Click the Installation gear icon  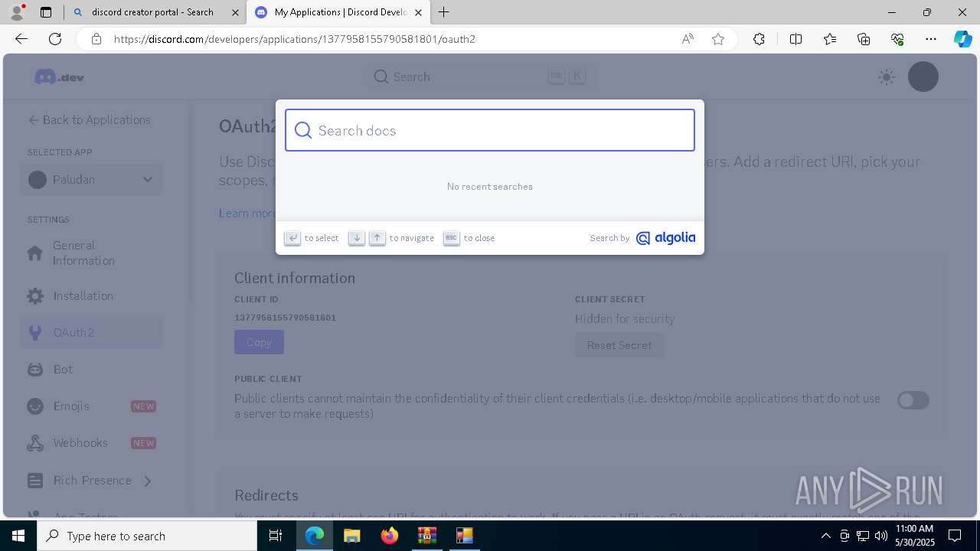35,296
